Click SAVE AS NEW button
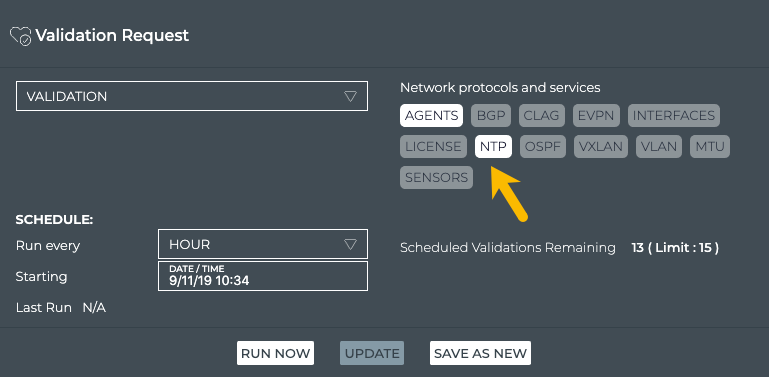Viewport: 769px width, 377px height. click(481, 353)
